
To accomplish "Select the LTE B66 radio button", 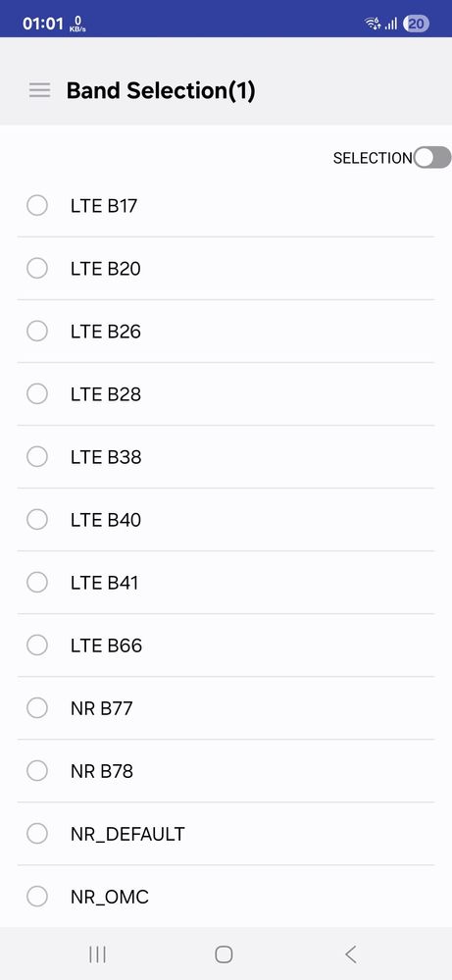I will click(37, 645).
